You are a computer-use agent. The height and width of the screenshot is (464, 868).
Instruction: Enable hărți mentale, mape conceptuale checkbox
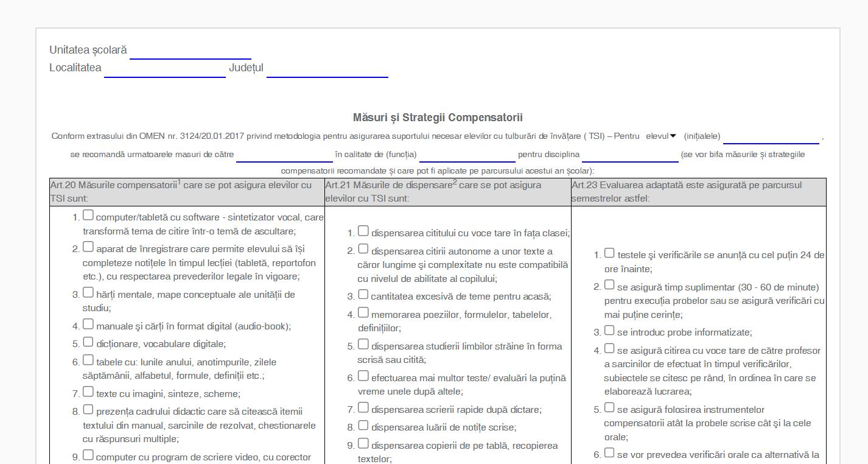pyautogui.click(x=88, y=291)
